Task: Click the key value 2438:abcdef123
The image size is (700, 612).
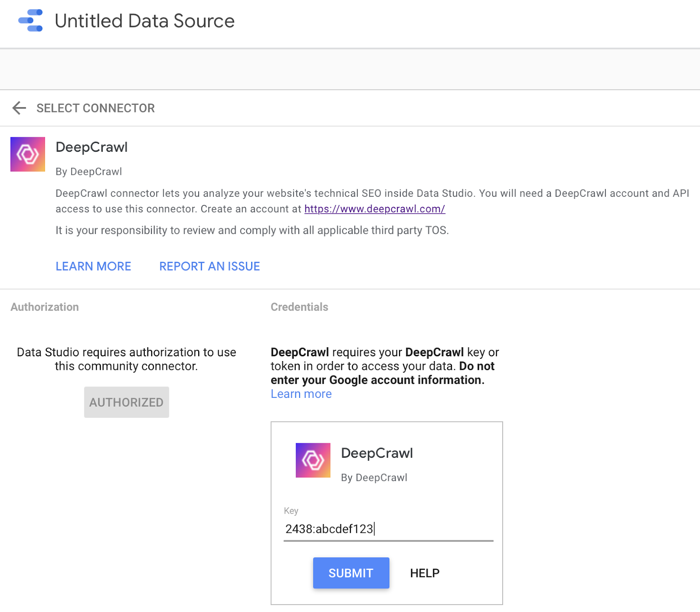Action: (329, 529)
